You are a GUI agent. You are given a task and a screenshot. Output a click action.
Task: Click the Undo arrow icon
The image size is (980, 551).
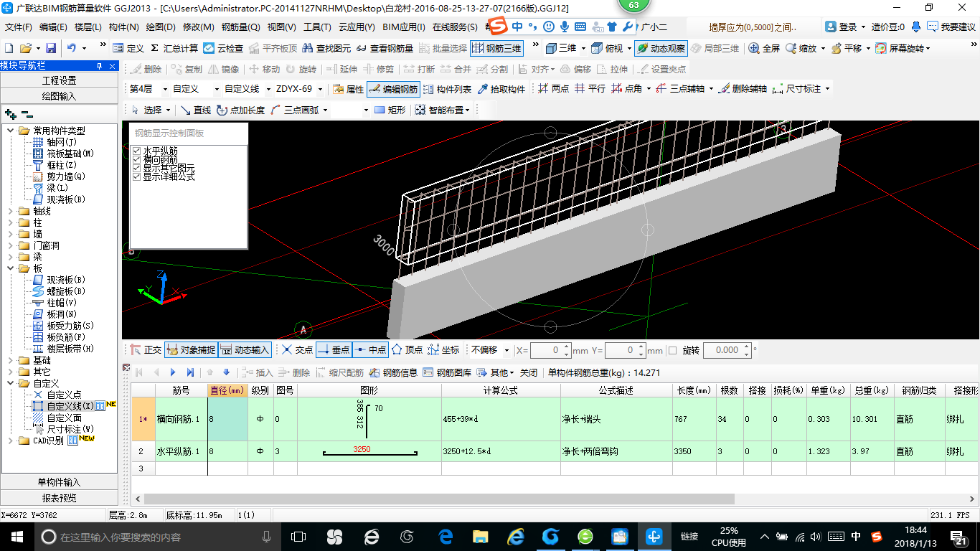(x=72, y=48)
